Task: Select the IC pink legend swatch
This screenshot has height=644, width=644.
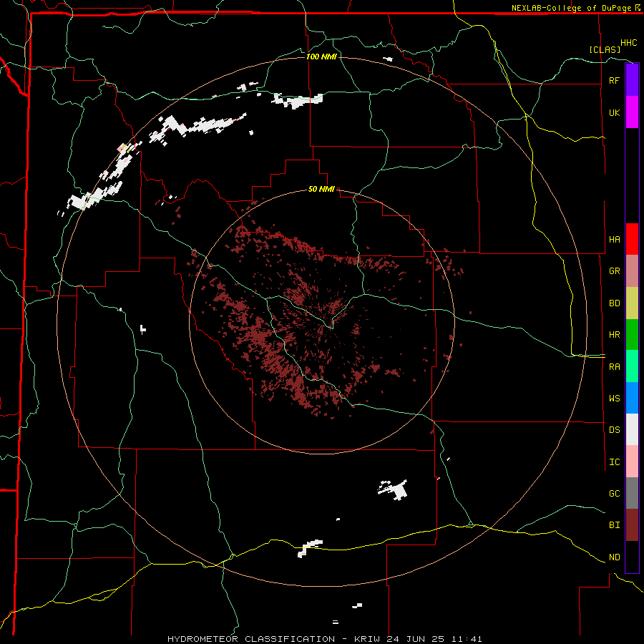Action: click(632, 462)
